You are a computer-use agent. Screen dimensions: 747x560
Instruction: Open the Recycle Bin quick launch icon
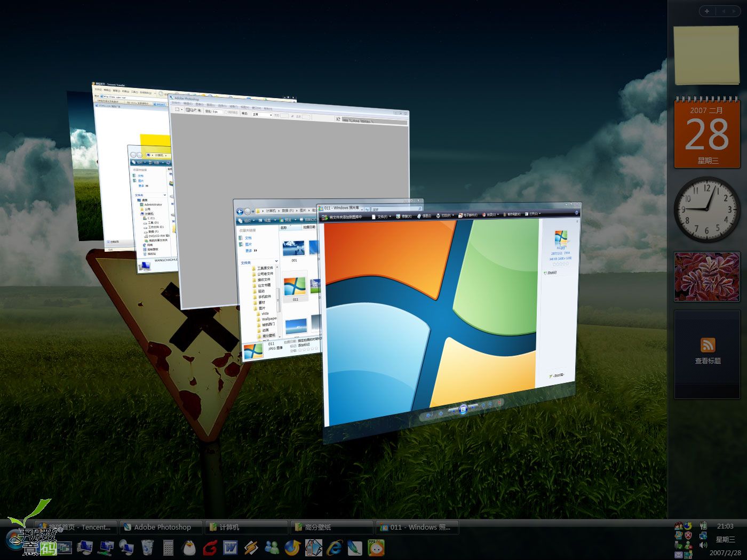(147, 547)
